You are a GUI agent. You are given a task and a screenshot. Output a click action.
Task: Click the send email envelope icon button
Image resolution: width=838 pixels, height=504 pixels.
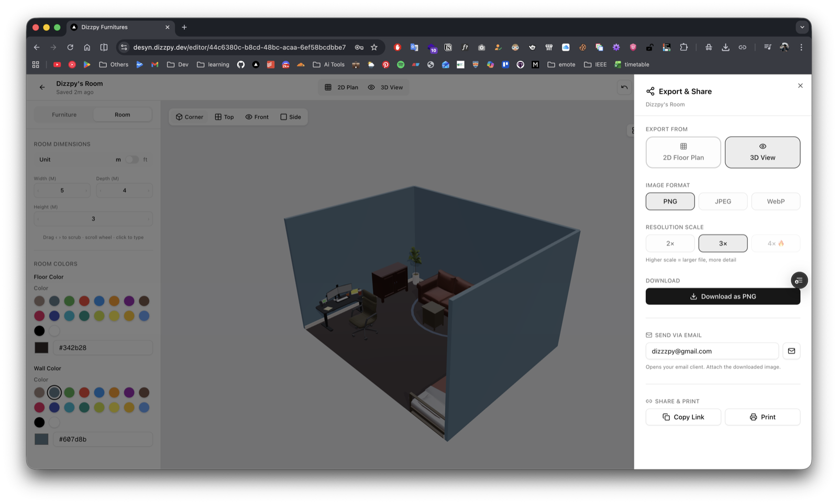point(791,351)
